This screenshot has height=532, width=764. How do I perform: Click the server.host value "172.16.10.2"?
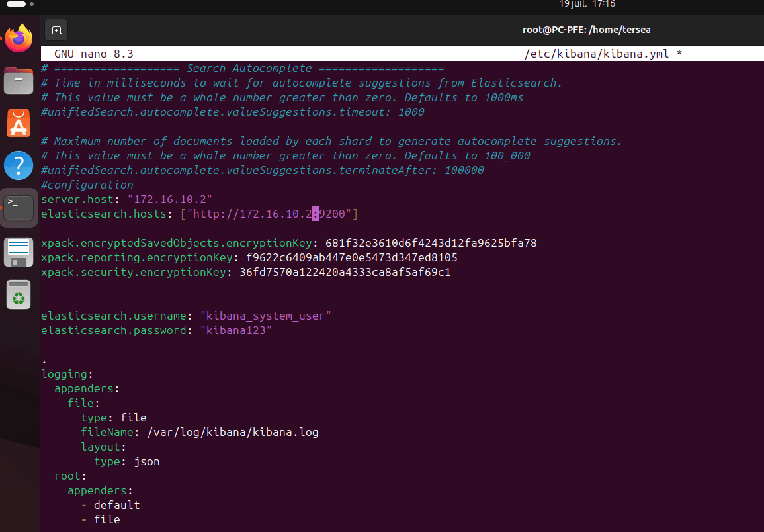pos(169,199)
